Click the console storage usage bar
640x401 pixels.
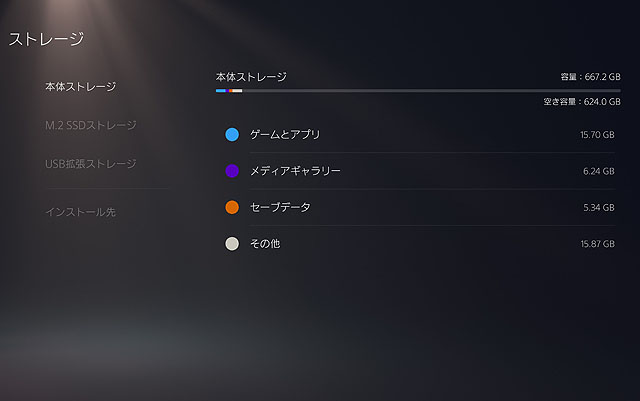(418, 90)
